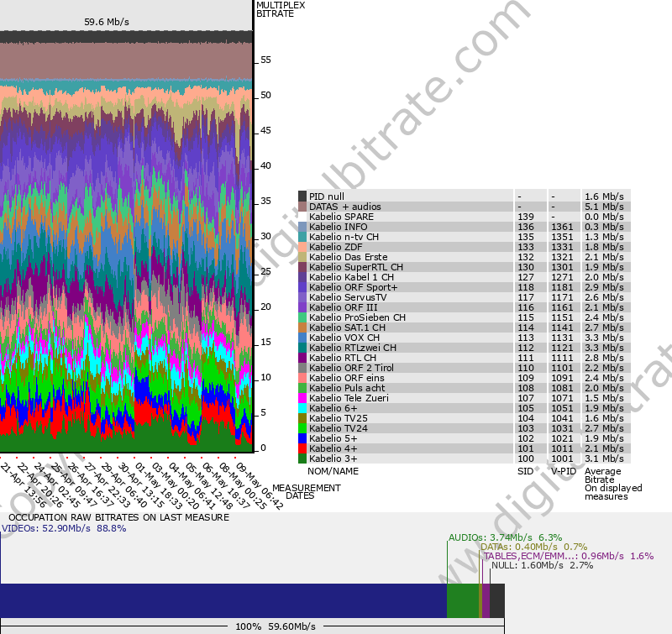Image resolution: width=672 pixels, height=634 pixels.
Task: Select the Kabelio TV24 green legend swatch
Action: click(302, 428)
